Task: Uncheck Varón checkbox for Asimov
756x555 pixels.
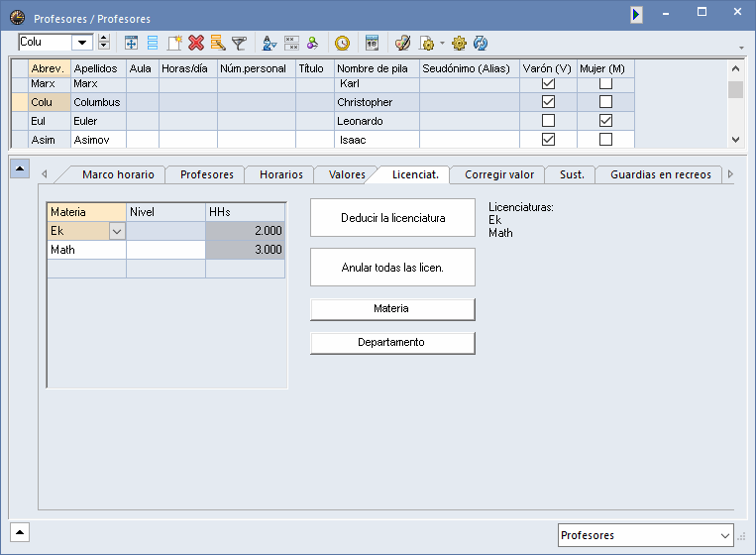Action: pyautogui.click(x=548, y=140)
